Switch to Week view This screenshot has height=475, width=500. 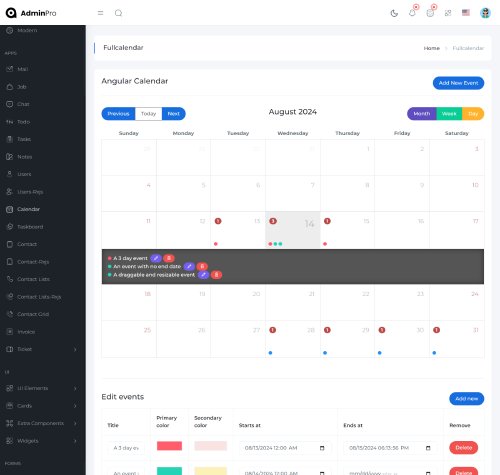pyautogui.click(x=449, y=114)
